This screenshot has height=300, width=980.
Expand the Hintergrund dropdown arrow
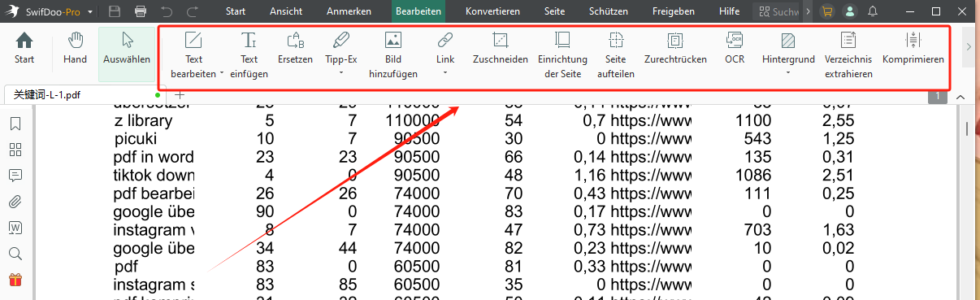click(788, 74)
